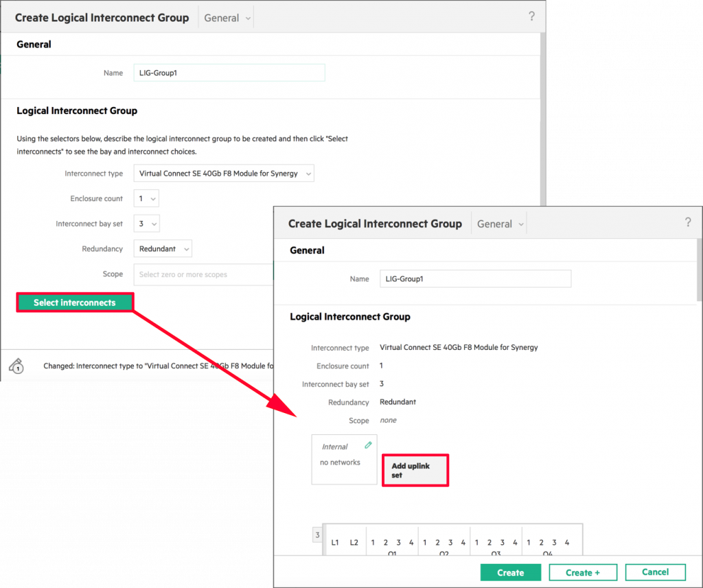Image resolution: width=703 pixels, height=588 pixels.
Task: Open the Interconnect type dropdown
Action: coord(224,173)
